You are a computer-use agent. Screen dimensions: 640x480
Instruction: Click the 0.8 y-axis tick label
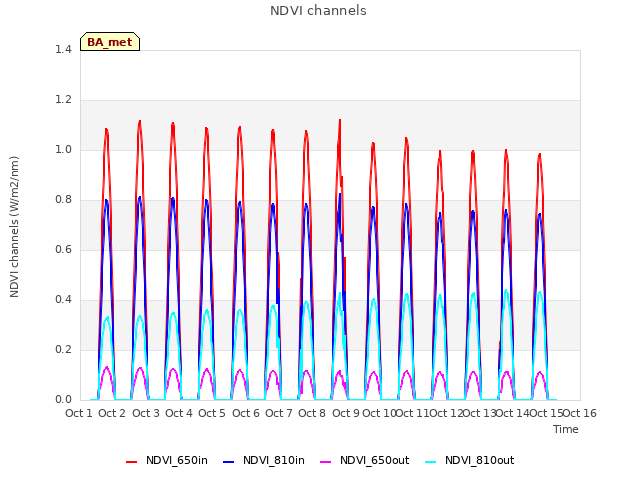[63, 200]
